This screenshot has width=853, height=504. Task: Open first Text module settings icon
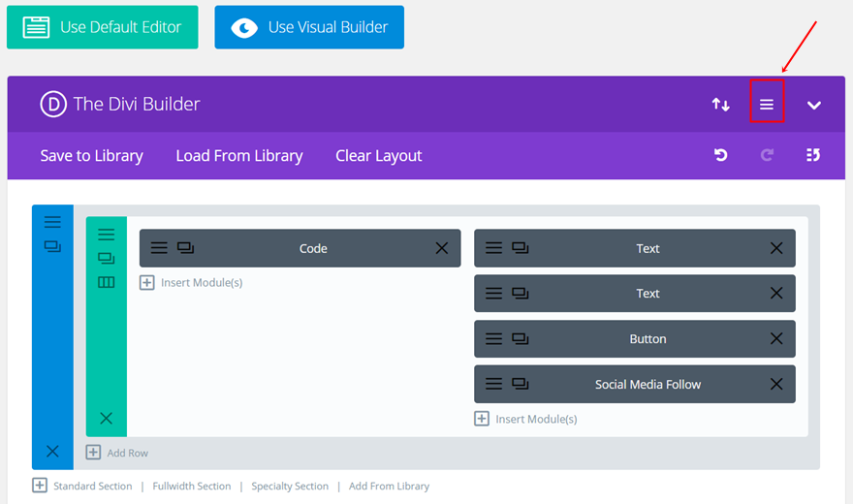(493, 248)
